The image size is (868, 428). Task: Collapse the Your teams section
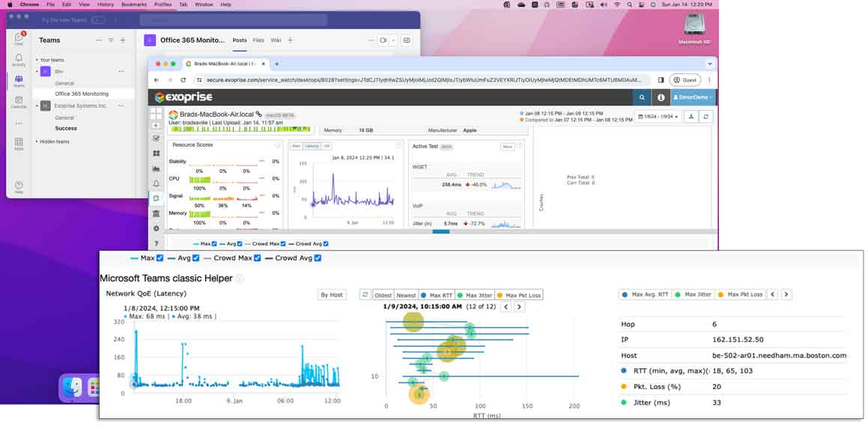tap(37, 60)
